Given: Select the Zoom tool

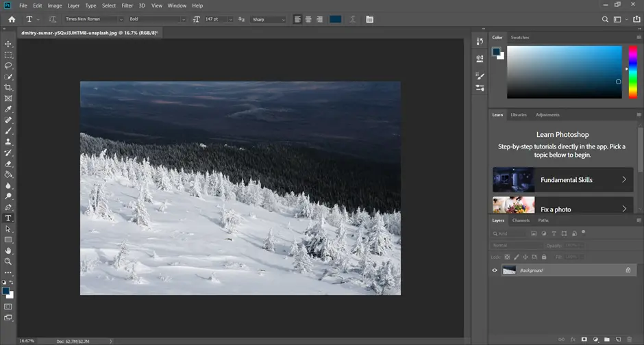Looking at the screenshot, I should click(8, 261).
